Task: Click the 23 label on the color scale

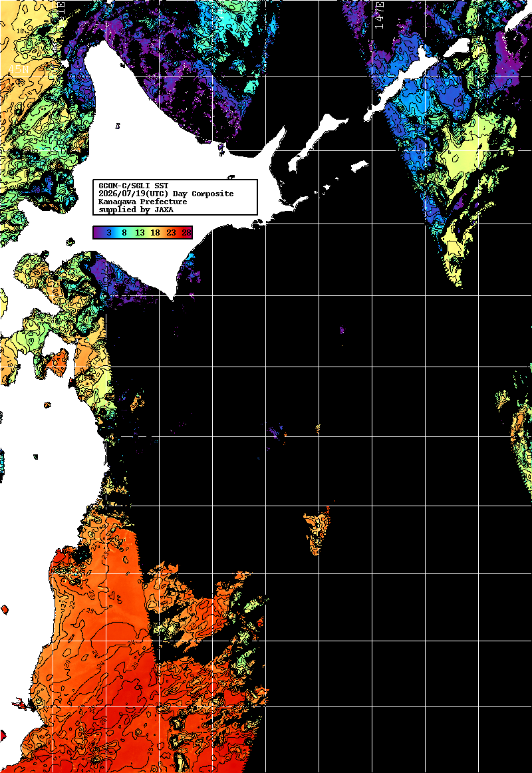Action: click(x=171, y=233)
